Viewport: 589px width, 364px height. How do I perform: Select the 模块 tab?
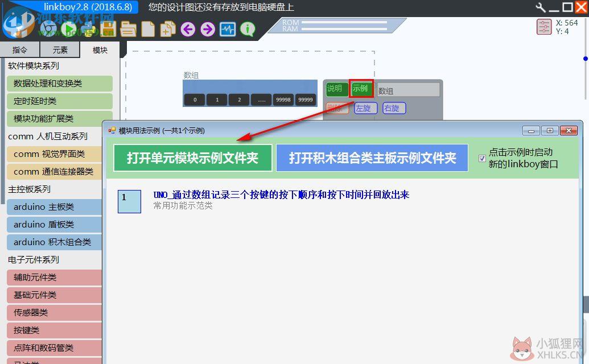pyautogui.click(x=100, y=50)
